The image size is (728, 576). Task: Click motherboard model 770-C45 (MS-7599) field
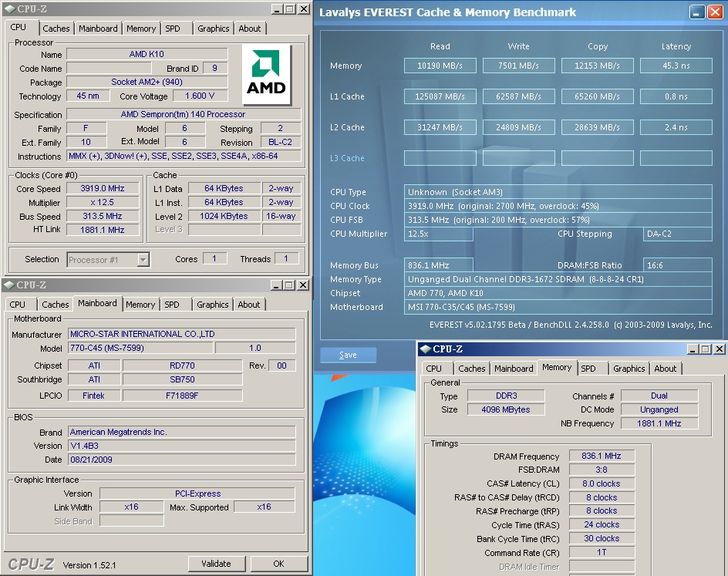141,348
